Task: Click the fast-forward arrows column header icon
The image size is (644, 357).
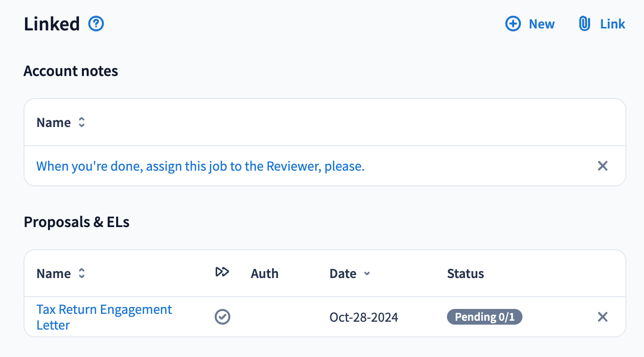Action: tap(222, 272)
